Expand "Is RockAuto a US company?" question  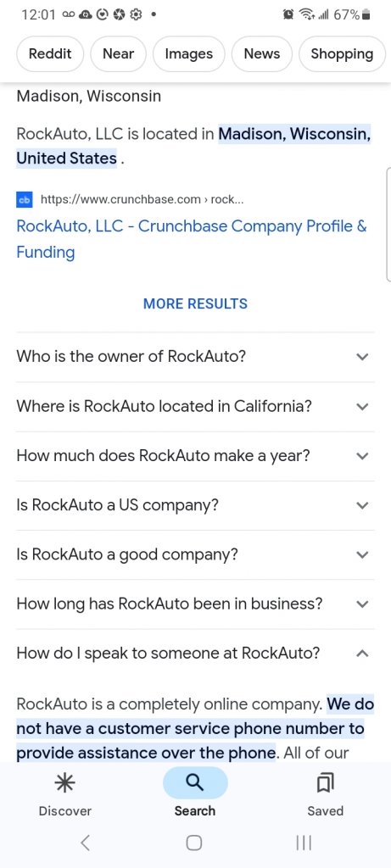tap(195, 505)
